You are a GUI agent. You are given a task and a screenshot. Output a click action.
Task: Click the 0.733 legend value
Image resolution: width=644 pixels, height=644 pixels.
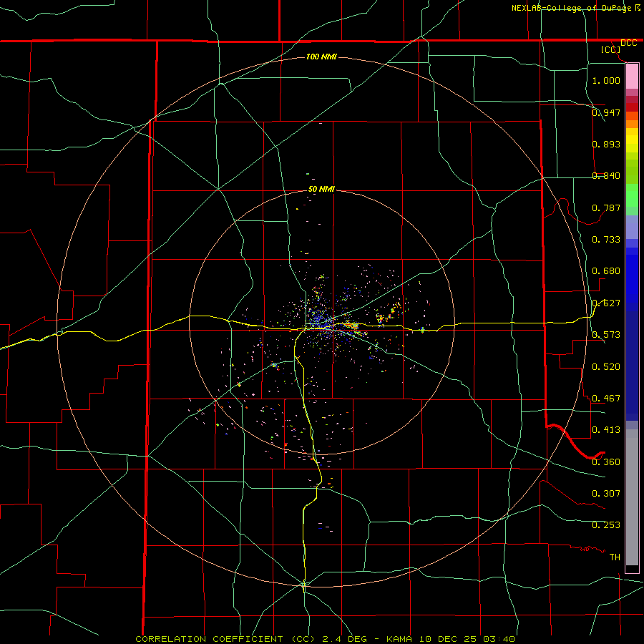[606, 240]
